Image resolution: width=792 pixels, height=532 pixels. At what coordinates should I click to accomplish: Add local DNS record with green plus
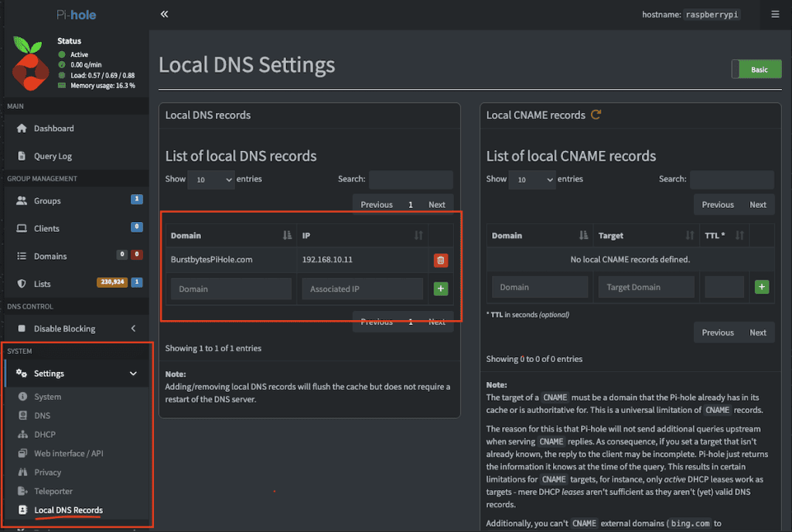click(x=440, y=288)
